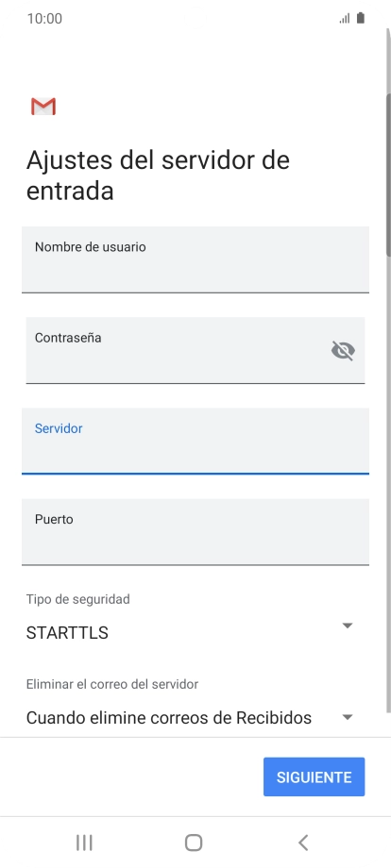Go back with the navigation arrow
This screenshot has height=868, width=391.
click(x=303, y=843)
